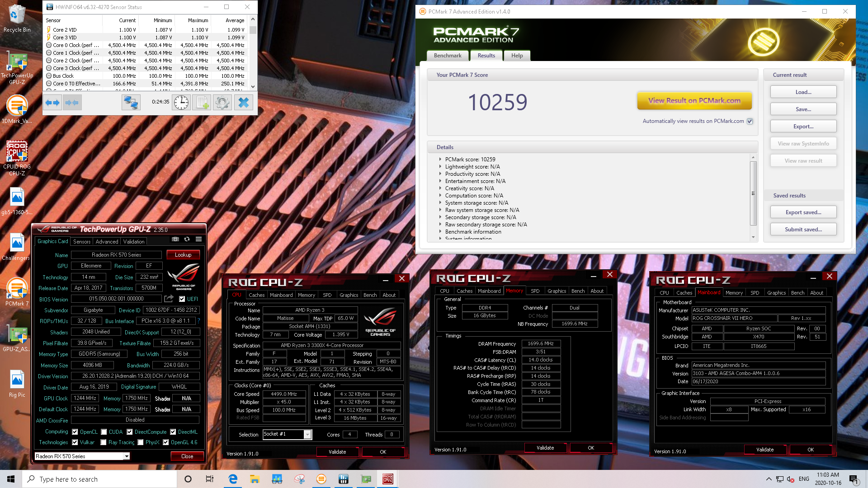Click GPU-Z Lookup button
The height and width of the screenshot is (488, 868).
[183, 255]
